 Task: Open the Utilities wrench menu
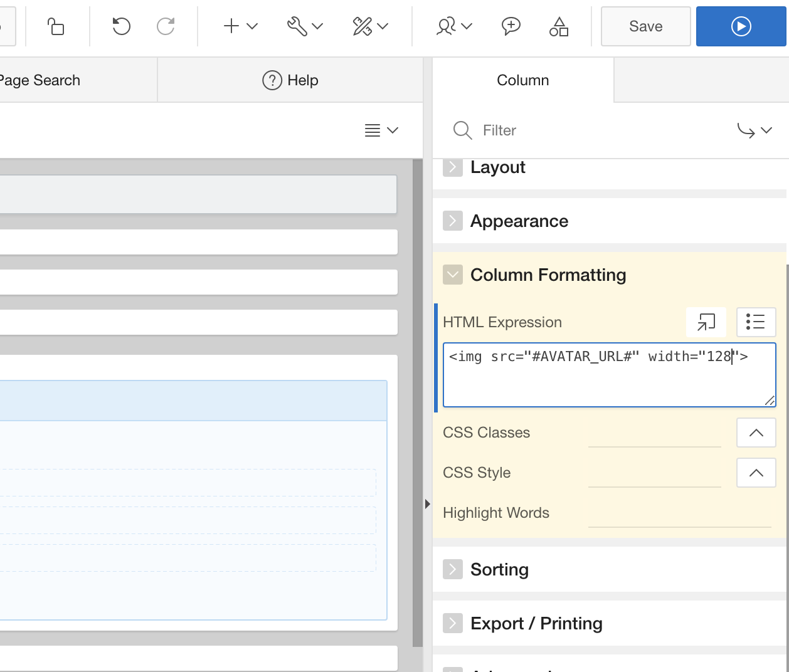[305, 26]
